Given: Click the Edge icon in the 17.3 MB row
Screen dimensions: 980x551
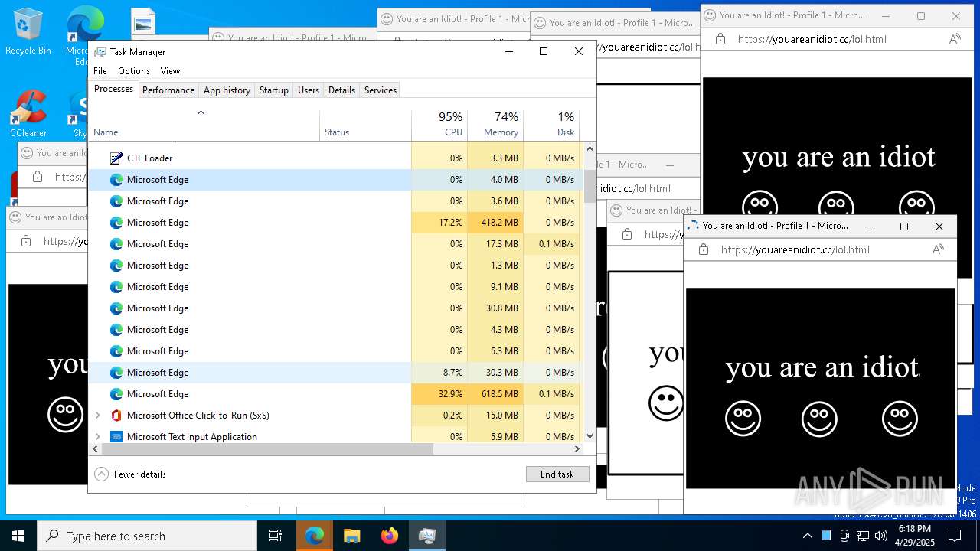Looking at the screenshot, I should pyautogui.click(x=116, y=244).
